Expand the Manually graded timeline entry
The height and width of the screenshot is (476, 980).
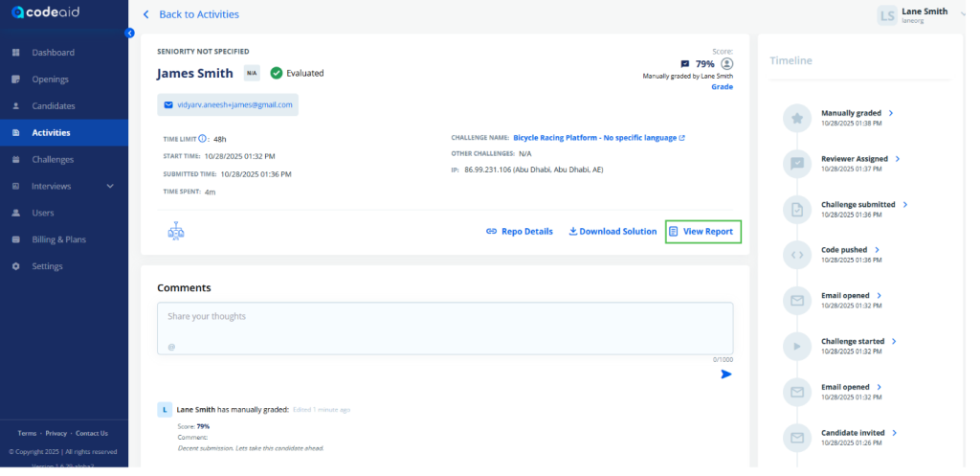click(x=892, y=113)
